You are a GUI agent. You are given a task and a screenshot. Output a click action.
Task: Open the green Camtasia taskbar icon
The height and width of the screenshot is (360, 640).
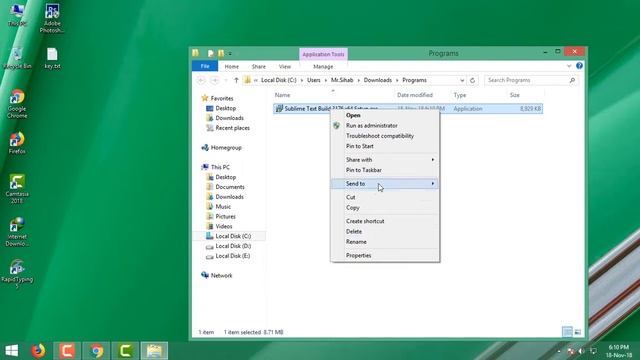125,351
